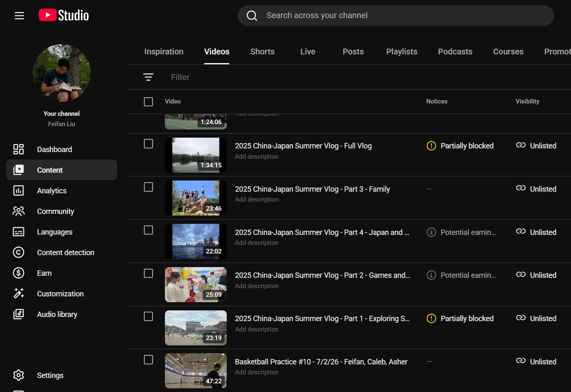Click unlisted link icon for Part 1

[521, 318]
